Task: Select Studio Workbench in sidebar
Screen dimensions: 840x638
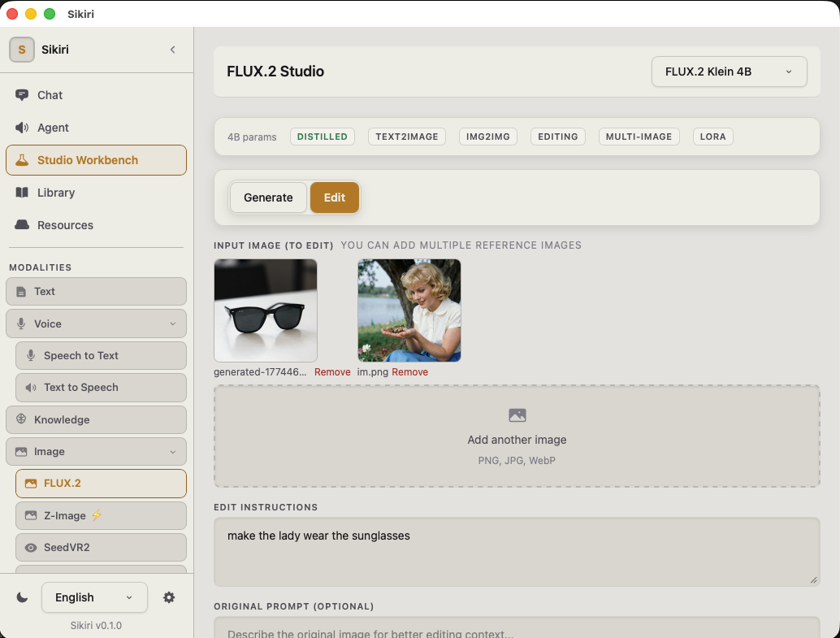Action: pos(97,160)
